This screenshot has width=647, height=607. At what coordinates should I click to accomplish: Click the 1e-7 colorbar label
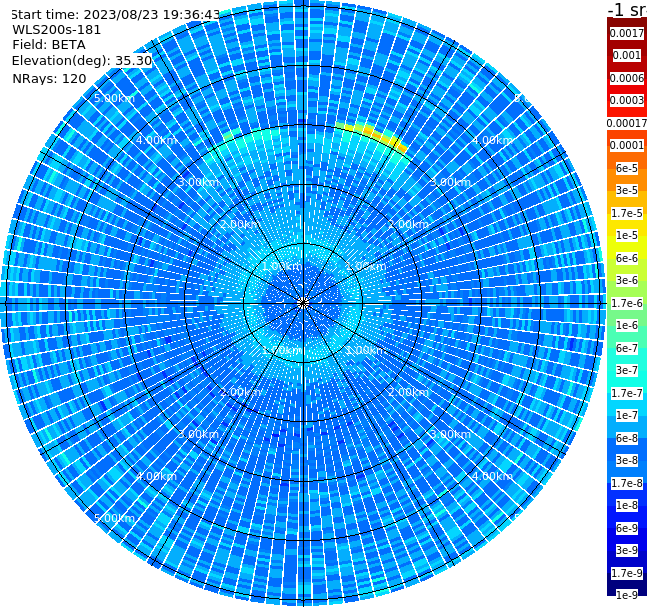627,415
